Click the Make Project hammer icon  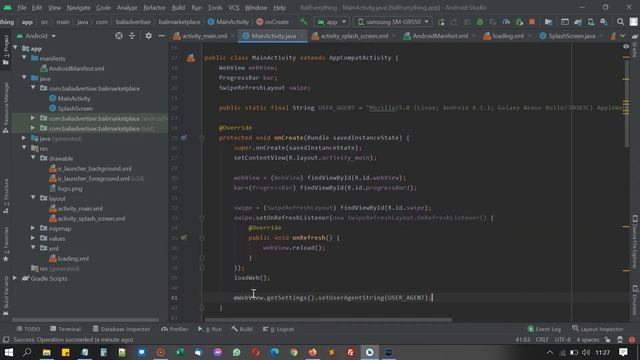[303, 22]
